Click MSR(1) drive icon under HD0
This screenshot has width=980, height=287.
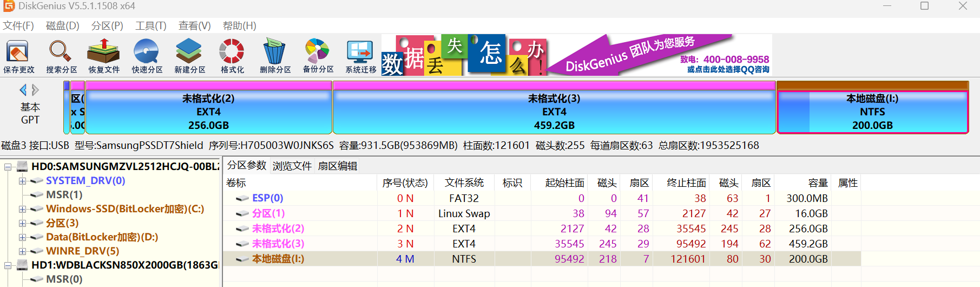pyautogui.click(x=37, y=195)
